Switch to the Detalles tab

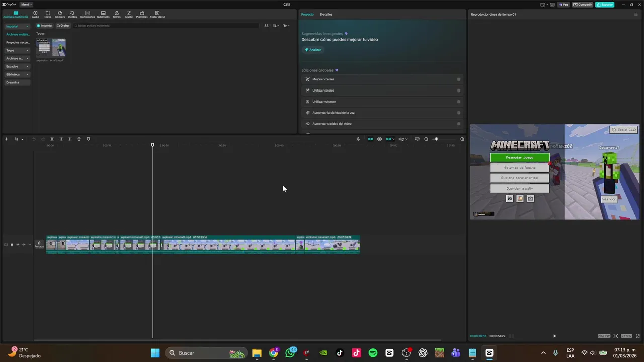326,14
